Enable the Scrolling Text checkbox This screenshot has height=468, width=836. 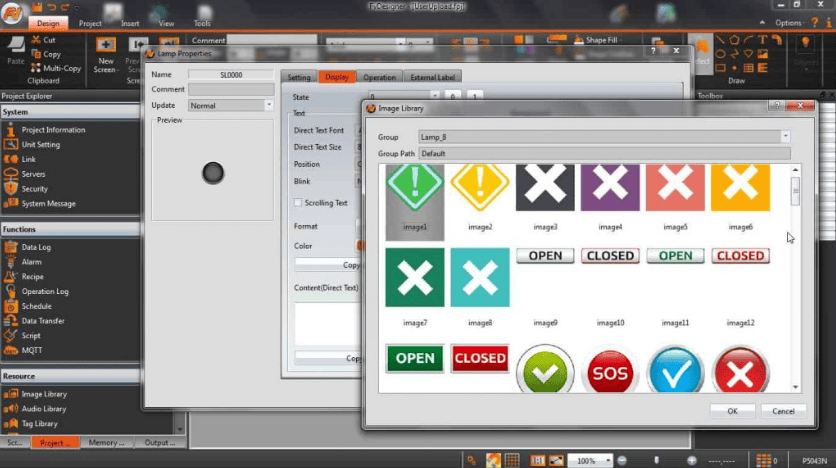click(x=297, y=203)
